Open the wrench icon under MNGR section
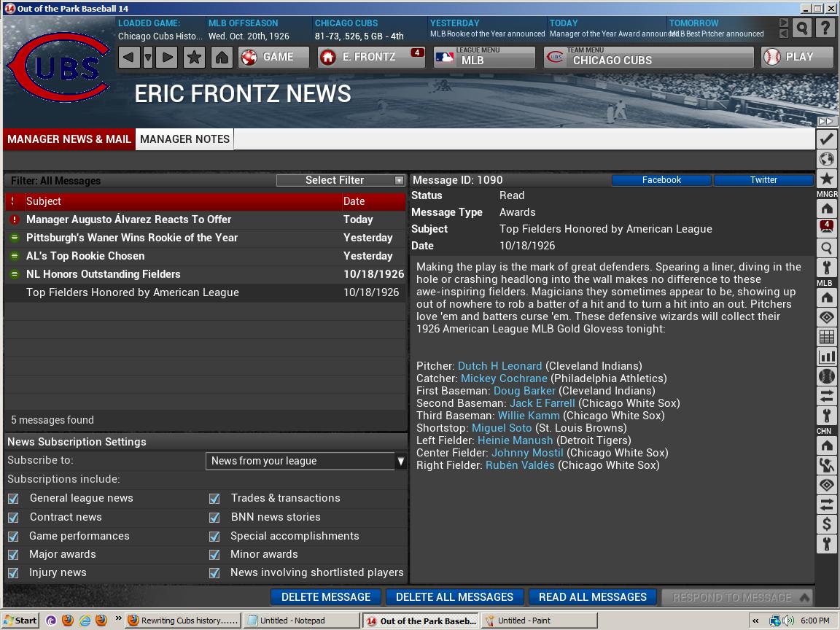 click(x=827, y=267)
